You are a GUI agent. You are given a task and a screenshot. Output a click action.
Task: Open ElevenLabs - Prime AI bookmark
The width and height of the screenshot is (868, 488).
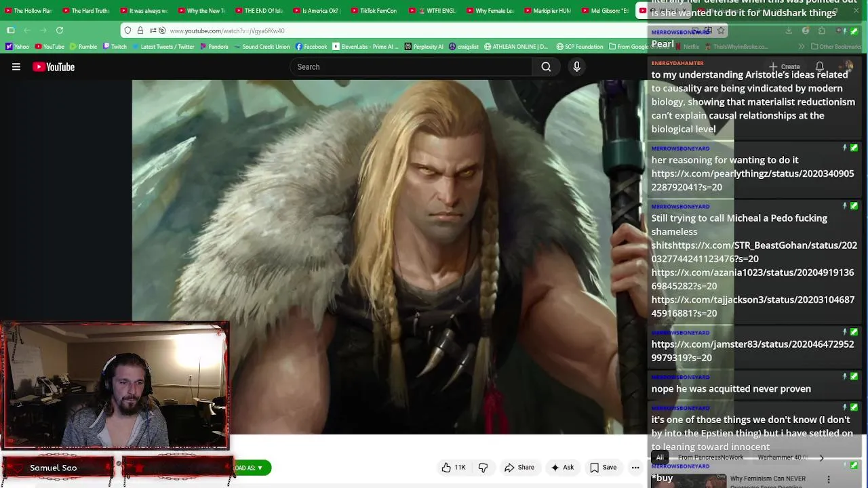pos(365,47)
